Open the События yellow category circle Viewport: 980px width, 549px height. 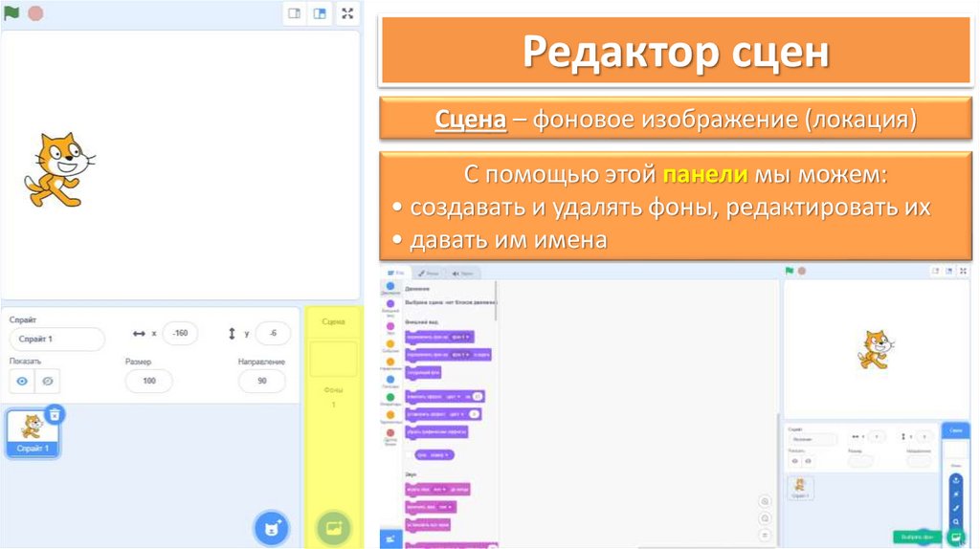click(390, 343)
